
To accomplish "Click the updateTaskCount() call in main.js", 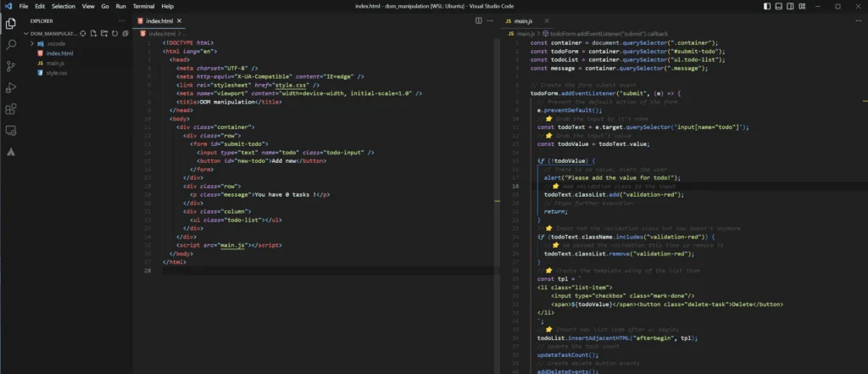I will [568, 354].
